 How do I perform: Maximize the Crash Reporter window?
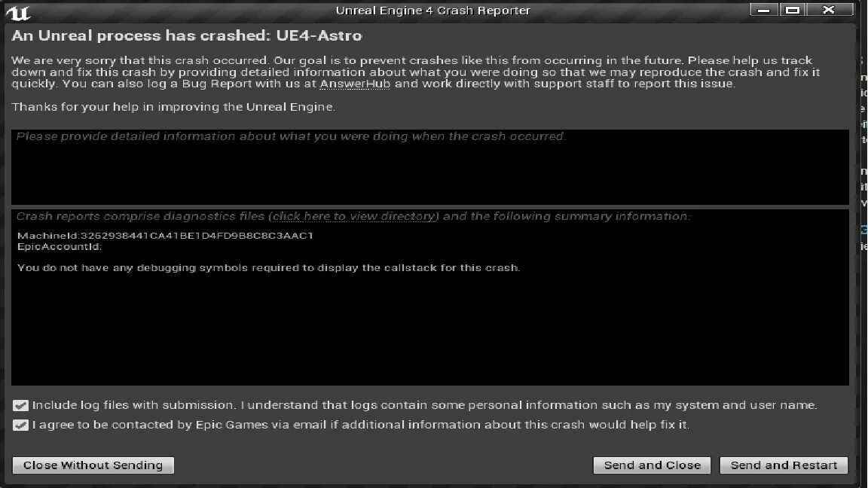click(791, 10)
